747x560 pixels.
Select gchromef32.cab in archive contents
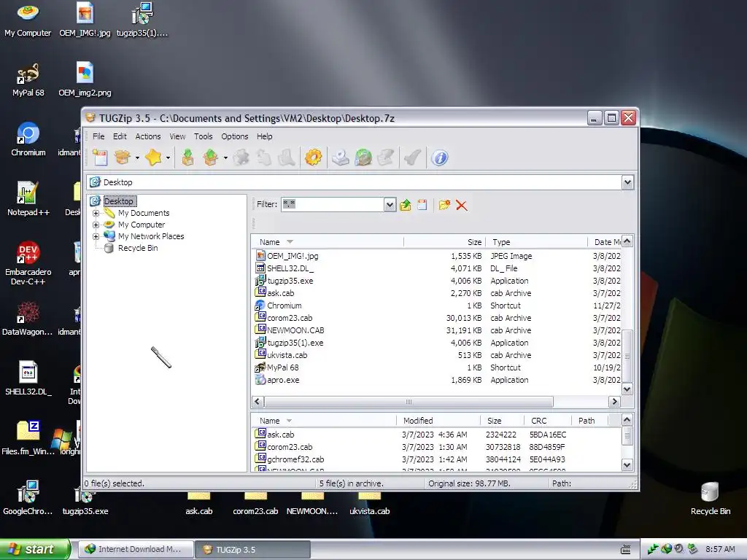click(295, 459)
